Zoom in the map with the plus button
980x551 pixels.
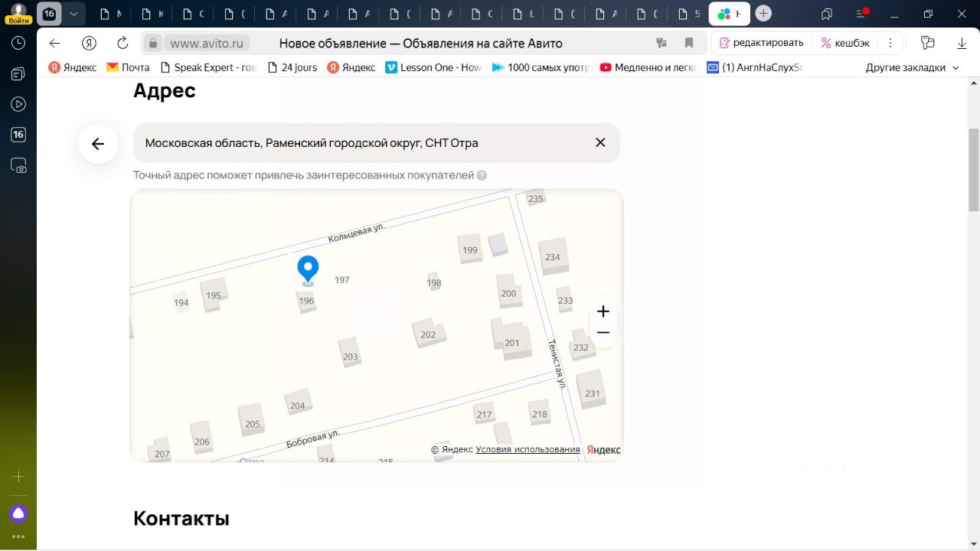point(603,311)
